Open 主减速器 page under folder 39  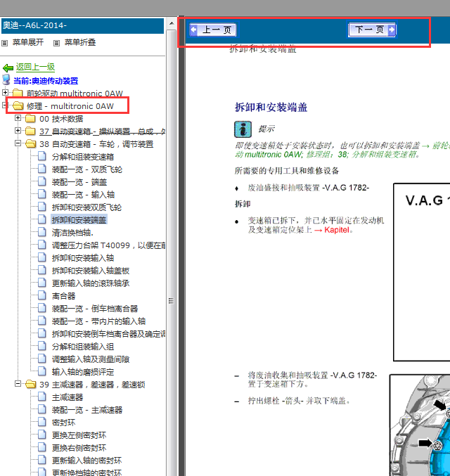(67, 397)
